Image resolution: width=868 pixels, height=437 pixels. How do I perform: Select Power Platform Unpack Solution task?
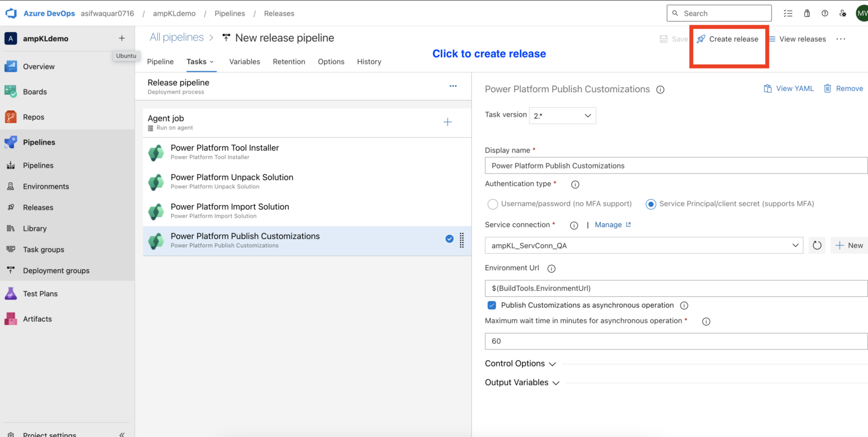307,182
